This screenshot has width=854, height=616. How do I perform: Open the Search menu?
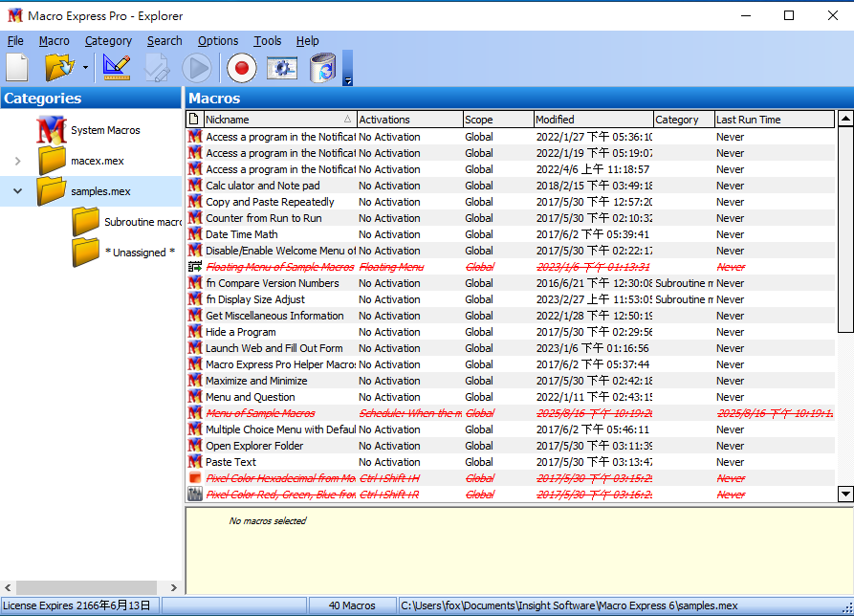click(x=164, y=41)
